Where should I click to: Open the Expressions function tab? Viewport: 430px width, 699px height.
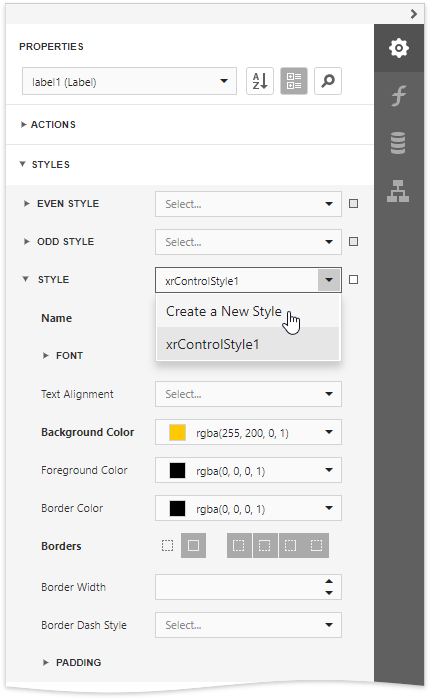[x=398, y=95]
